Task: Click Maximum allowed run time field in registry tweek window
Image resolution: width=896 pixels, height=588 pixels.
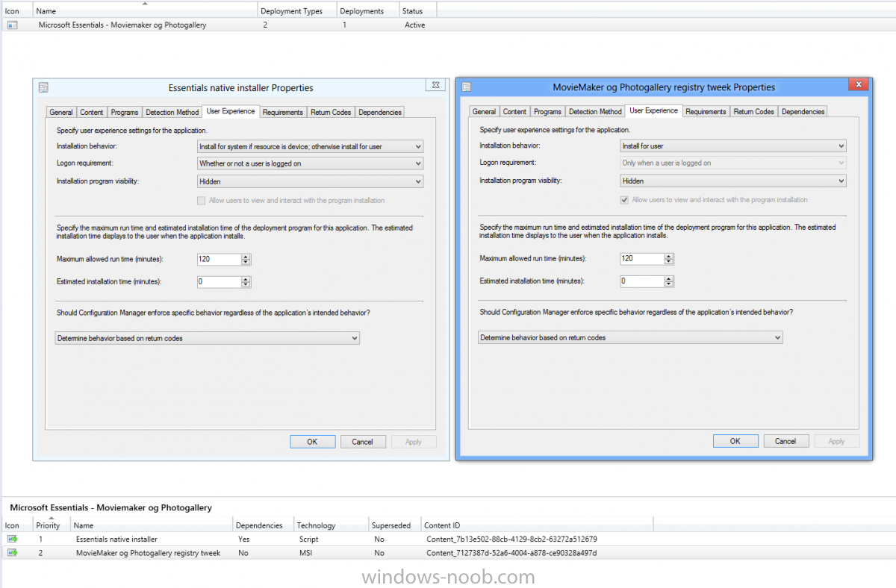Action: [x=642, y=258]
